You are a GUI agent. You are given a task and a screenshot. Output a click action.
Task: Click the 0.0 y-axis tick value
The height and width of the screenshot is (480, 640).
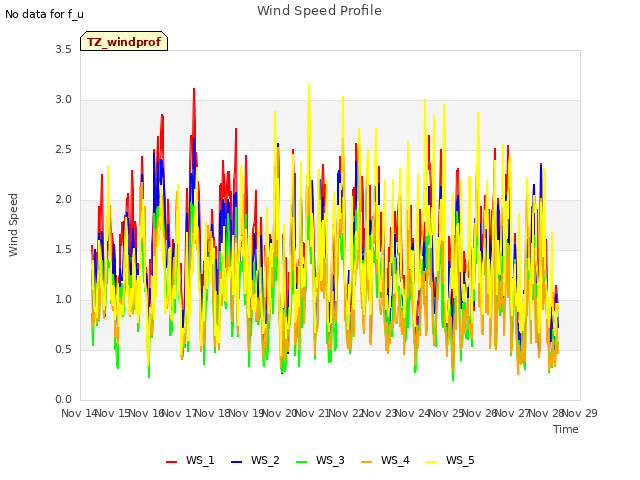point(63,400)
